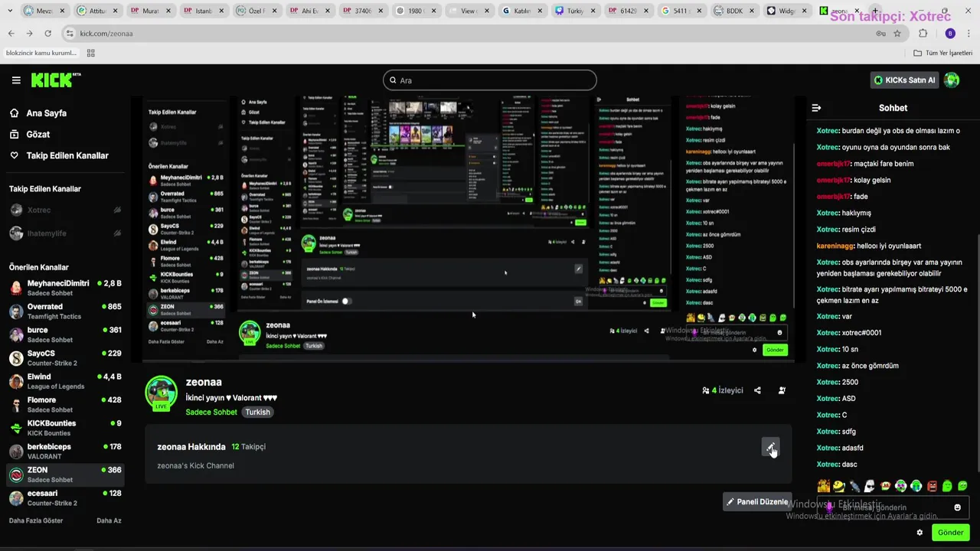Open the followed channel Xotrec

coord(65,210)
